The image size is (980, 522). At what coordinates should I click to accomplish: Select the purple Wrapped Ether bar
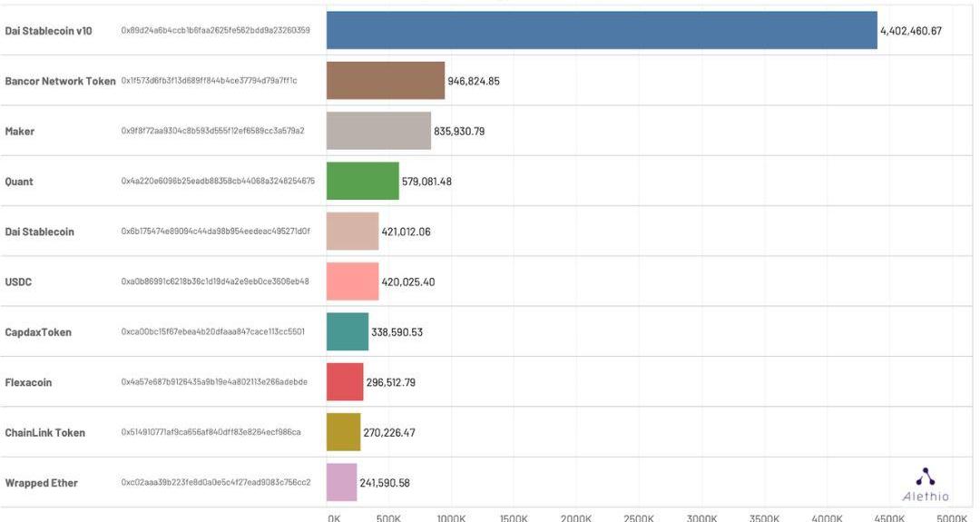(x=341, y=483)
